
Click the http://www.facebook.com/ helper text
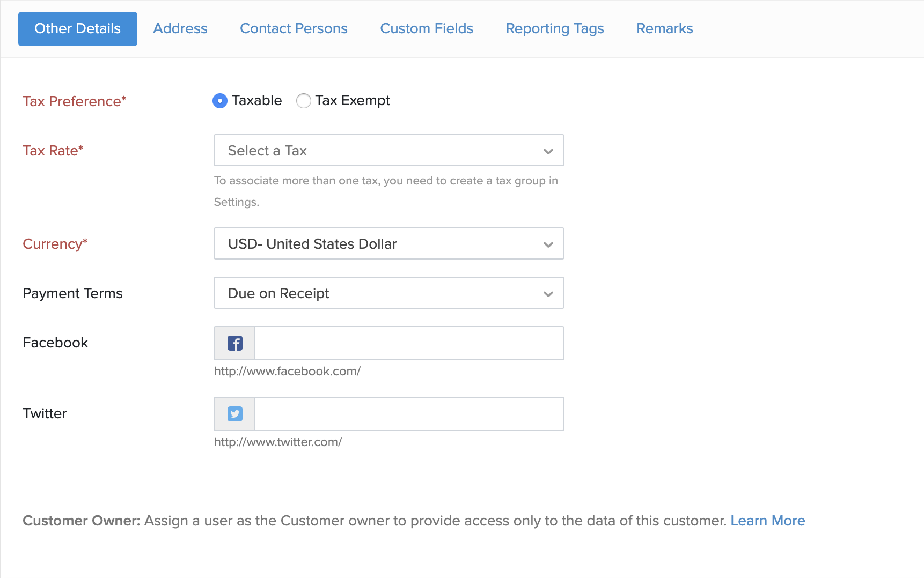[288, 371]
